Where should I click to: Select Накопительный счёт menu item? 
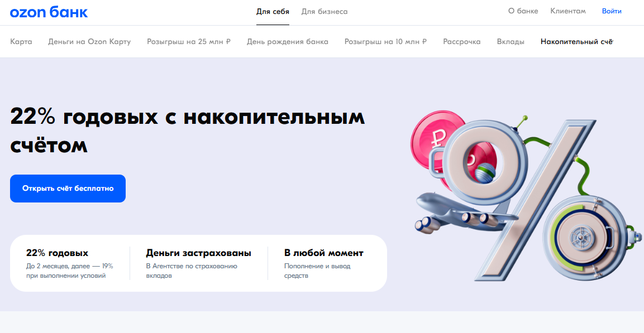point(576,41)
